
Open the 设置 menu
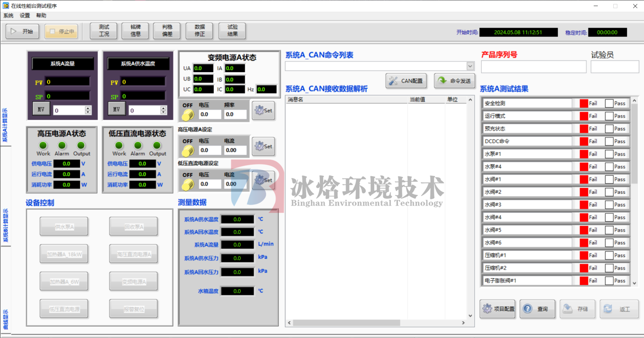point(25,16)
